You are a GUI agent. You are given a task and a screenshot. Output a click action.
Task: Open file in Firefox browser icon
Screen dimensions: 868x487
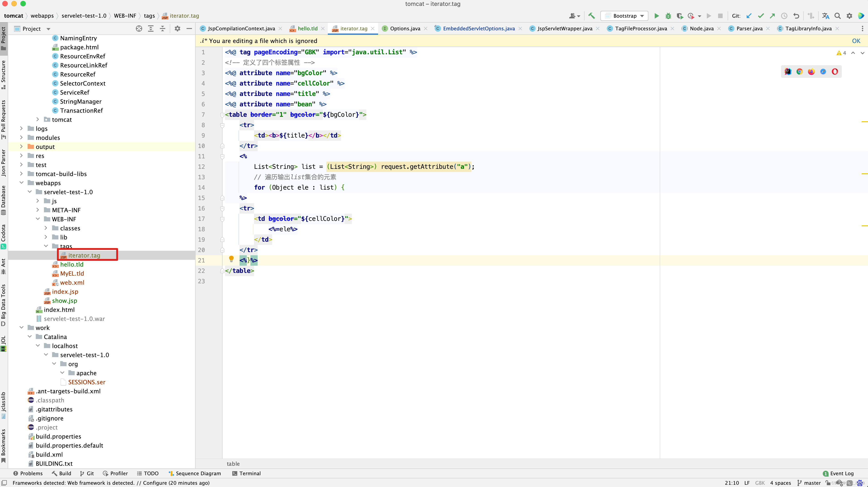click(811, 72)
